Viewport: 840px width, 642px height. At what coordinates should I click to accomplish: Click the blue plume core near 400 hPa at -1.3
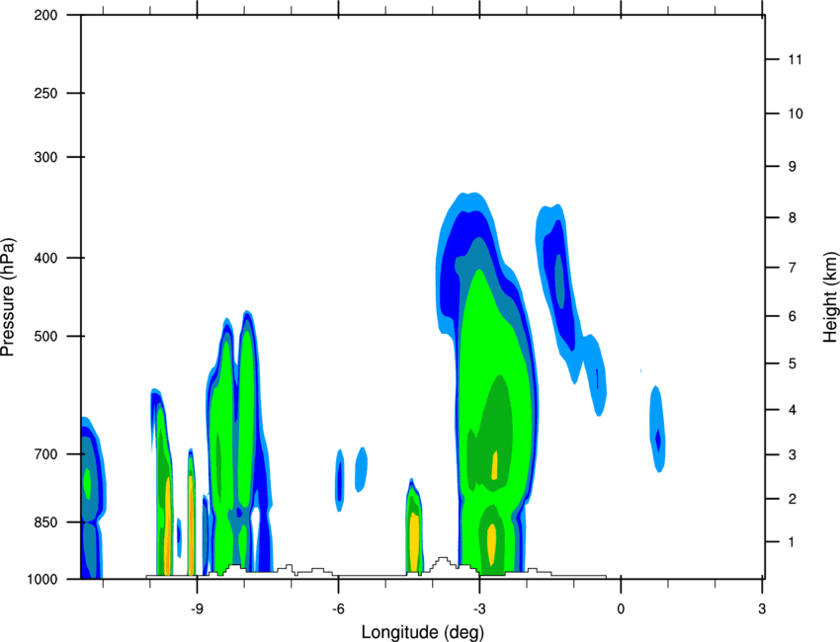(559, 281)
